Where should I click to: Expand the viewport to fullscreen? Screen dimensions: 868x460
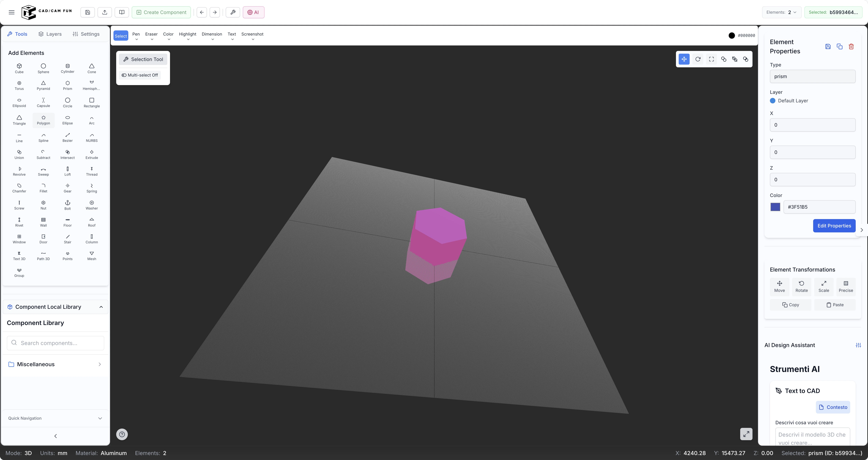[x=746, y=434]
